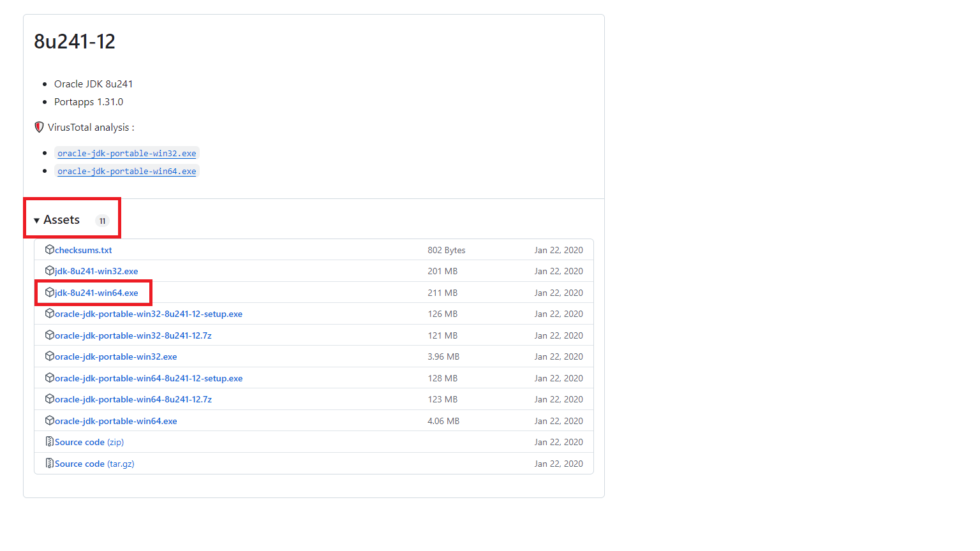Download Source code (zip)
980x551 pixels.
(x=89, y=442)
